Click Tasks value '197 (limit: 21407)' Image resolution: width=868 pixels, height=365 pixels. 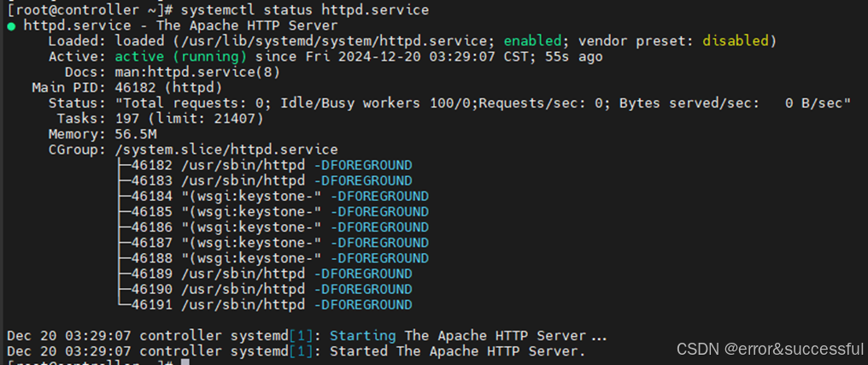189,119
